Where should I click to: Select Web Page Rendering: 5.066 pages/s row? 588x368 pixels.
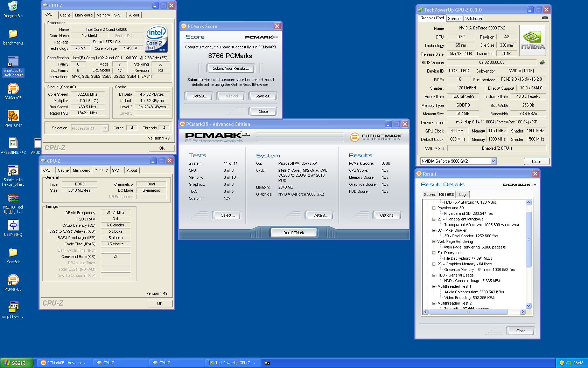(x=475, y=247)
